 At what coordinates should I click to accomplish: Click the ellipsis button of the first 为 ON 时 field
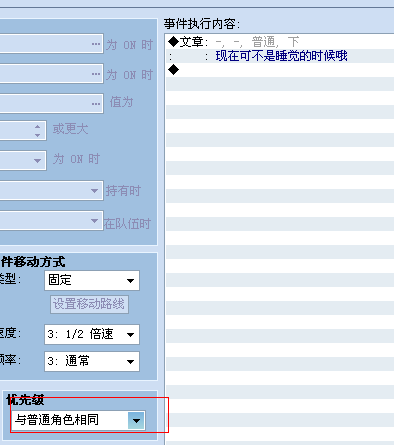click(96, 44)
